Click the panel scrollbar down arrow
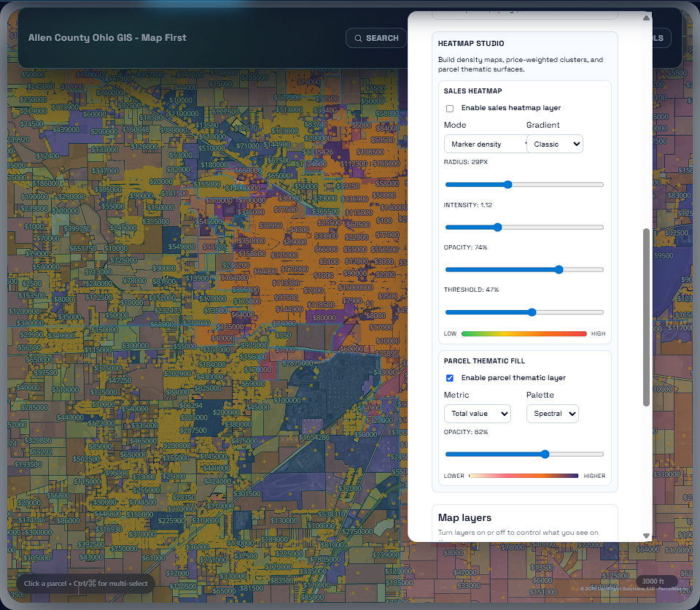This screenshot has height=610, width=700. click(x=646, y=536)
